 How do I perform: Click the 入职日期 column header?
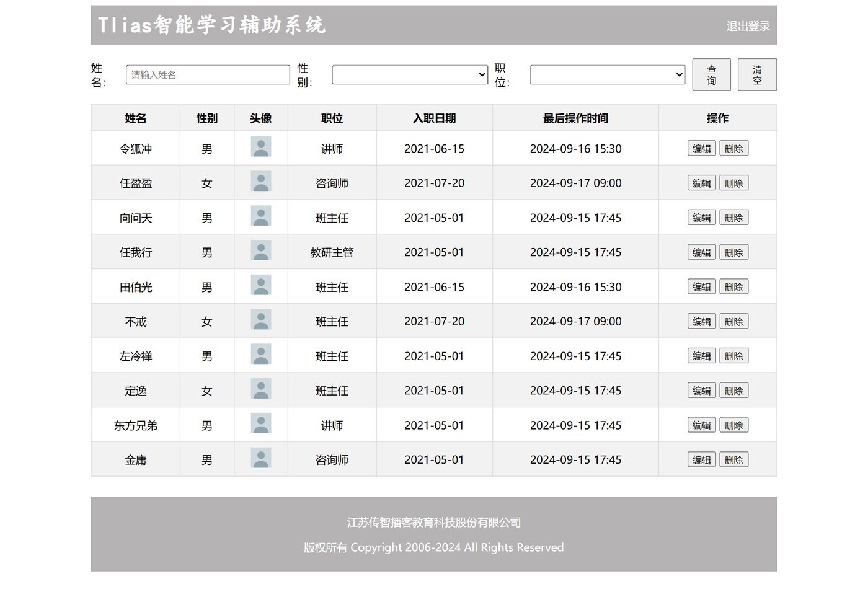[435, 118]
